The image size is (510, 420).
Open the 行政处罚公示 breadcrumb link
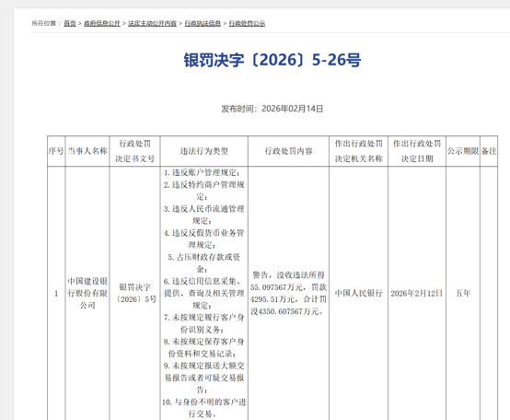click(x=247, y=23)
